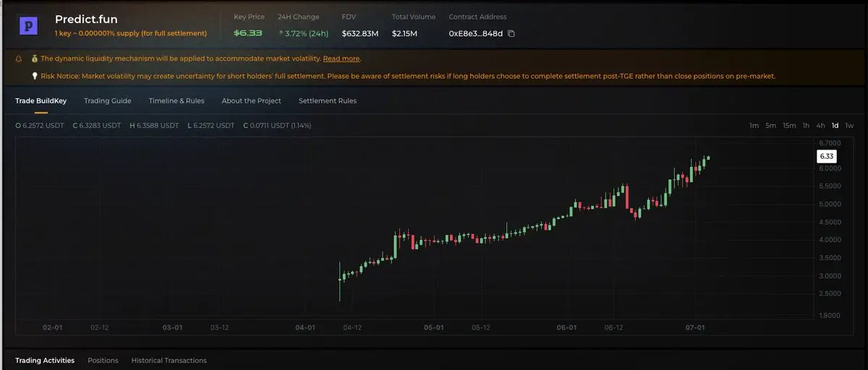Set chart interval to 1m
The height and width of the screenshot is (370, 868).
754,126
